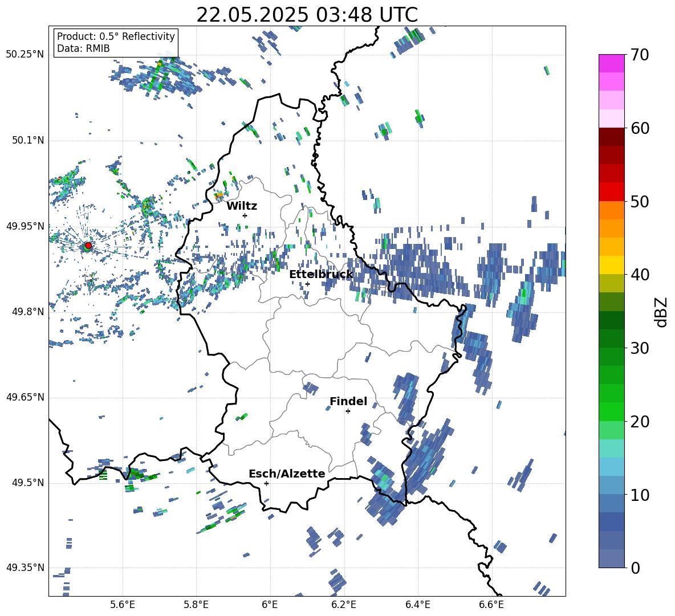Click the dBZ colorbar axis label
675x616 pixels.
pos(662,312)
